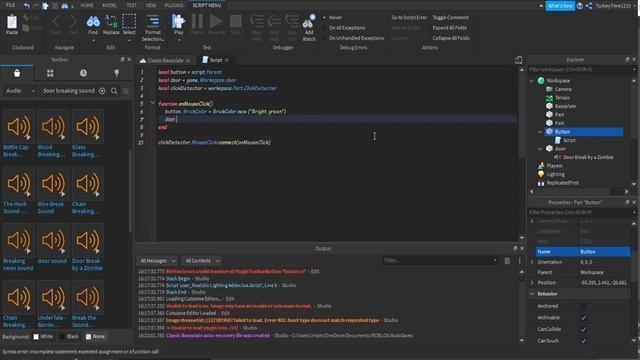640x360 pixels.
Task: Click the Output filter field
Action: (440, 260)
